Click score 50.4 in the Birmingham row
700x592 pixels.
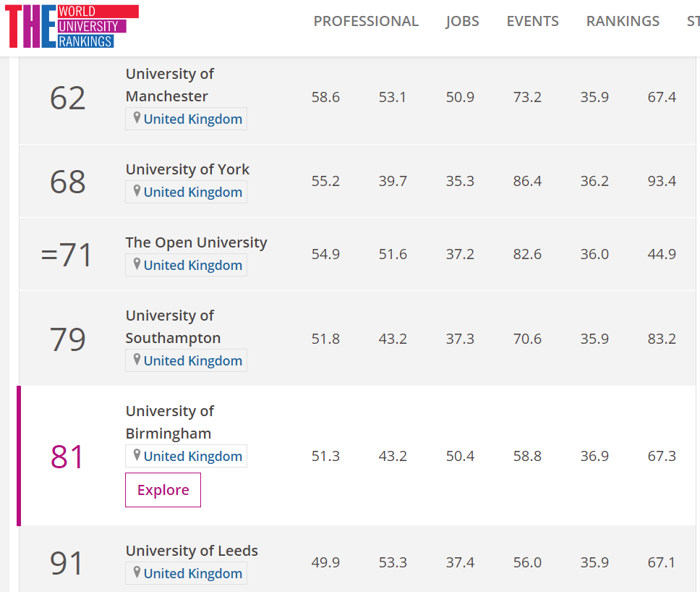coord(460,456)
